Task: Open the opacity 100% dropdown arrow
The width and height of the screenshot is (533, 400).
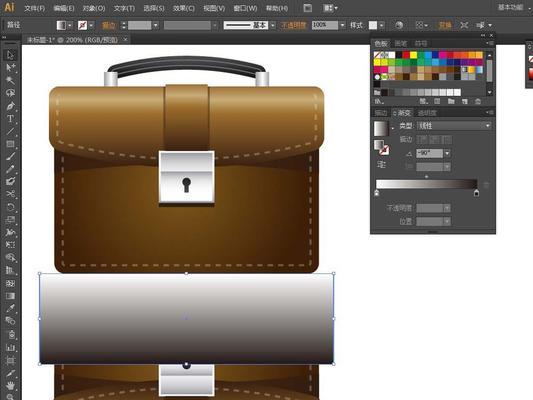Action: pos(342,25)
